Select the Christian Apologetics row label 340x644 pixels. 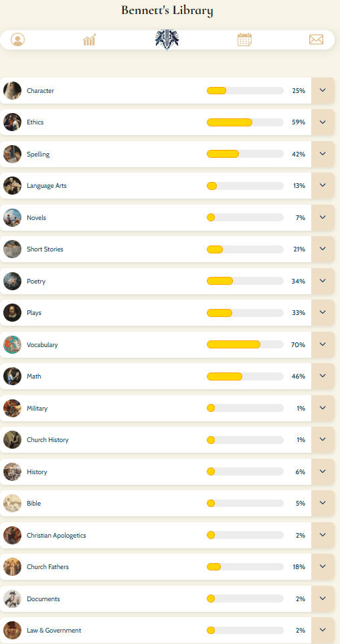56,536
